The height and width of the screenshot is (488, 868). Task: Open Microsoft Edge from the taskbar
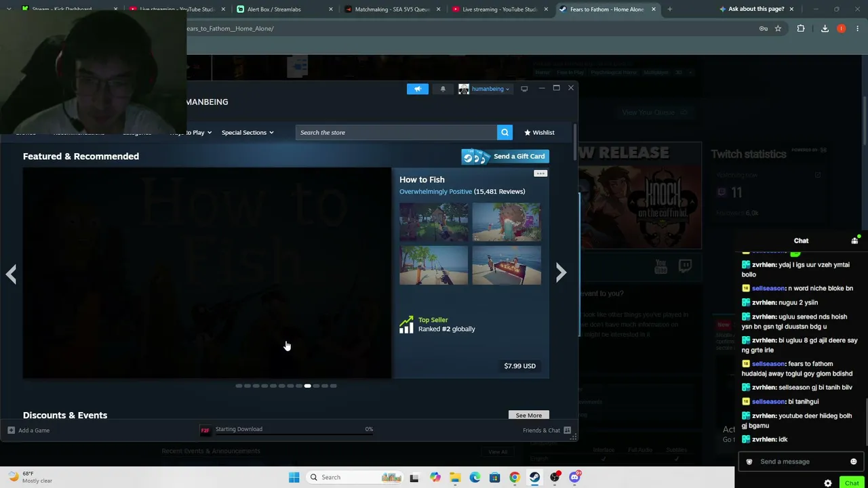click(x=475, y=477)
